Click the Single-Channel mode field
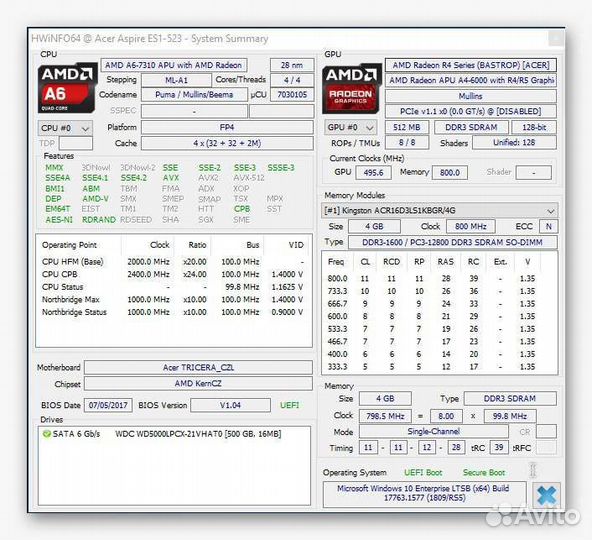The height and width of the screenshot is (540, 592). point(433,431)
